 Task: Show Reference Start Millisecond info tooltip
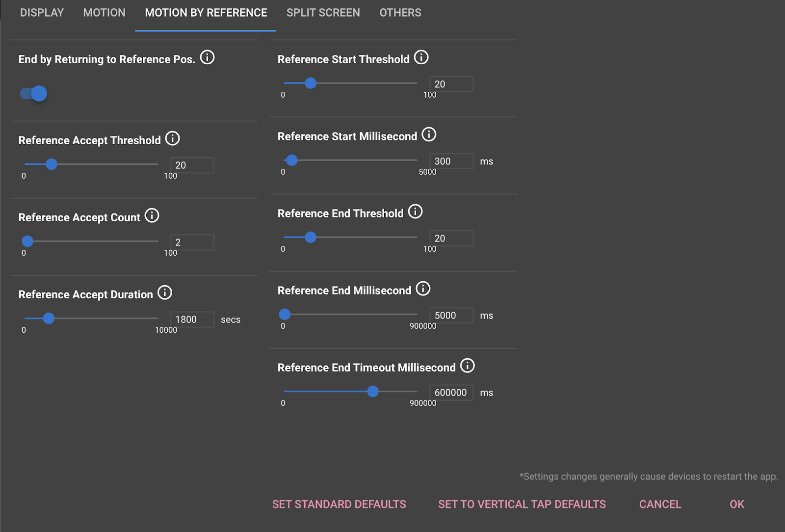tap(429, 134)
